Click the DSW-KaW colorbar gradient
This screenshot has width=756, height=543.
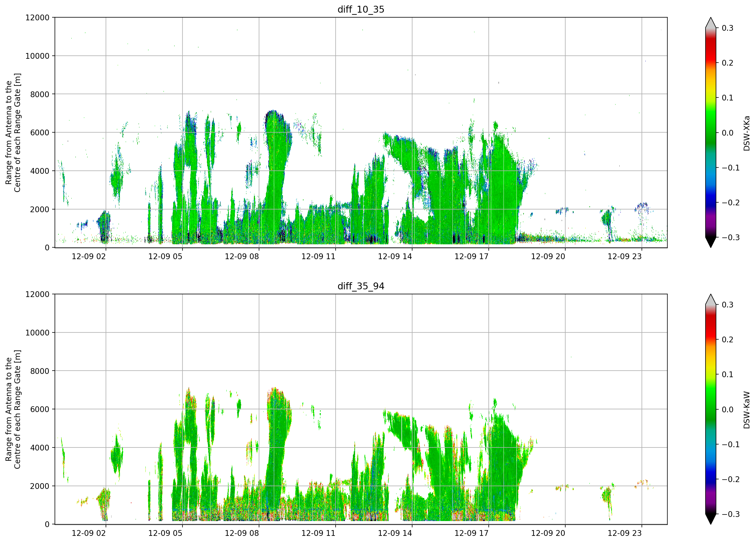[711, 410]
